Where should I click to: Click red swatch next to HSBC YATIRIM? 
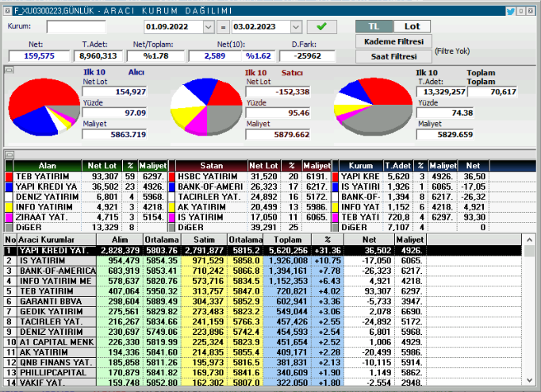[172, 176]
